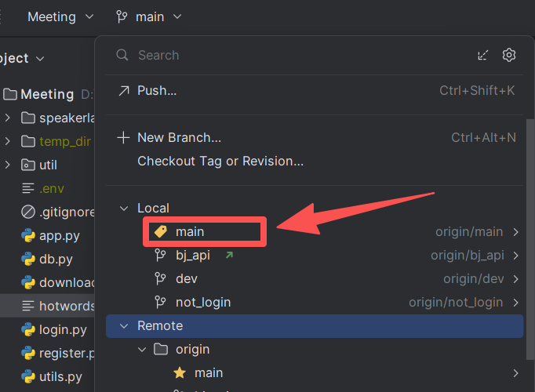Click the settings gear in branches popup
Image resolution: width=535 pixels, height=392 pixels.
coord(509,55)
